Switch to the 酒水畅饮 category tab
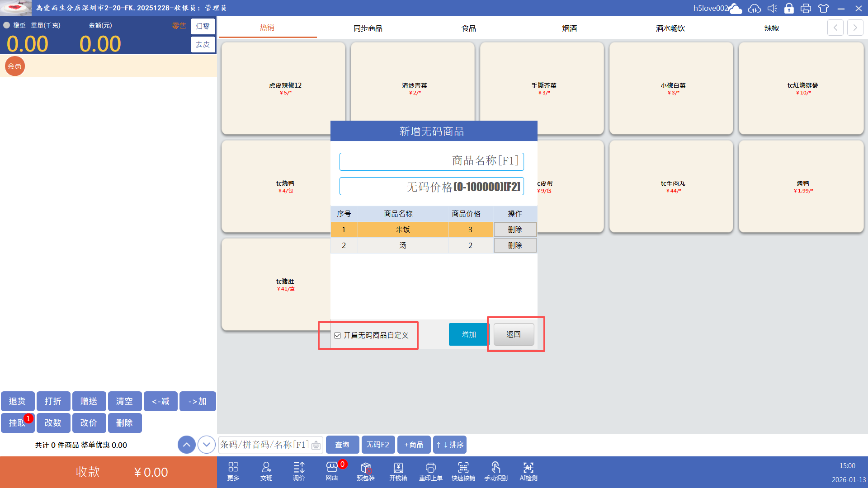This screenshot has height=488, width=868. (x=670, y=28)
